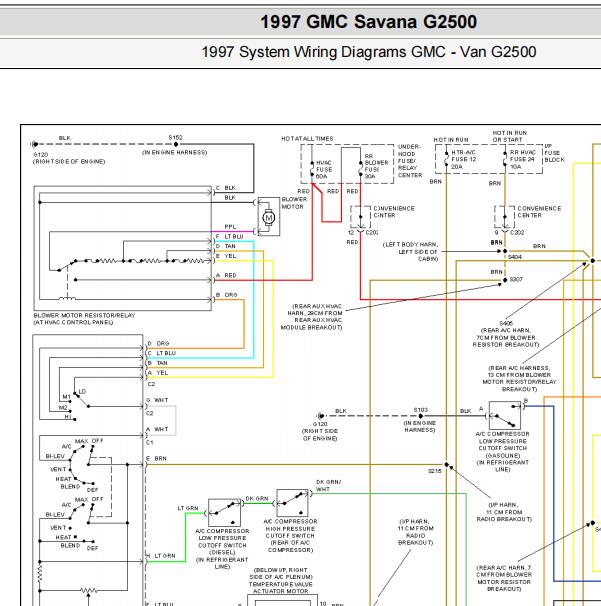
Task: Click the "G WHT" terminal label
Action: pyautogui.click(x=157, y=400)
